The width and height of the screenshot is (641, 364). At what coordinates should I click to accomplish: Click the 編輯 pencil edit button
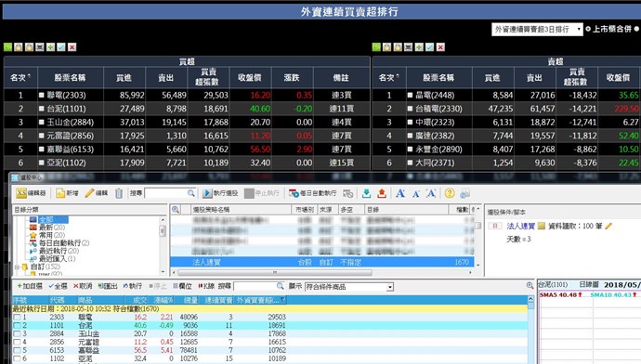click(97, 193)
